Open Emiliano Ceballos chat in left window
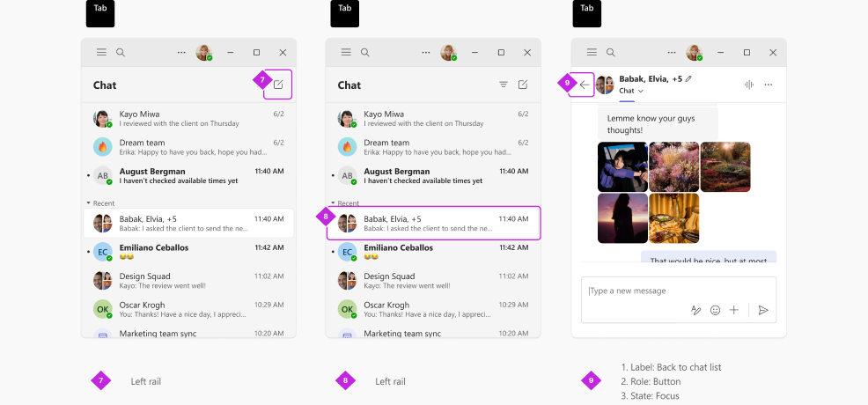The image size is (868, 405). pyautogui.click(x=188, y=252)
